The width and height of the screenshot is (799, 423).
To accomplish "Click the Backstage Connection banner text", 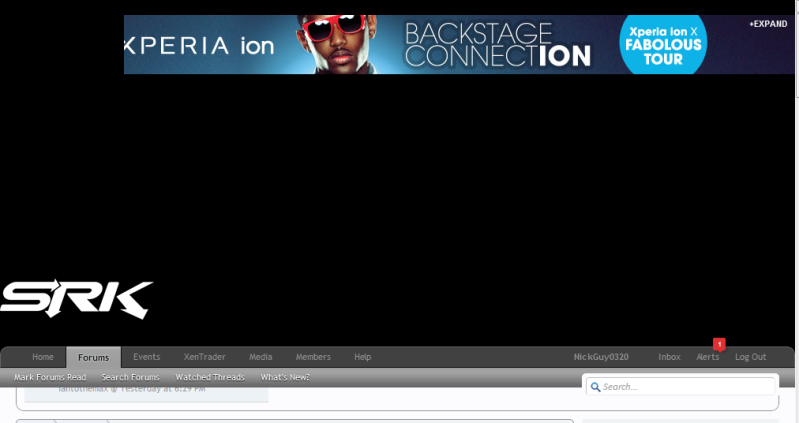I will [498, 45].
